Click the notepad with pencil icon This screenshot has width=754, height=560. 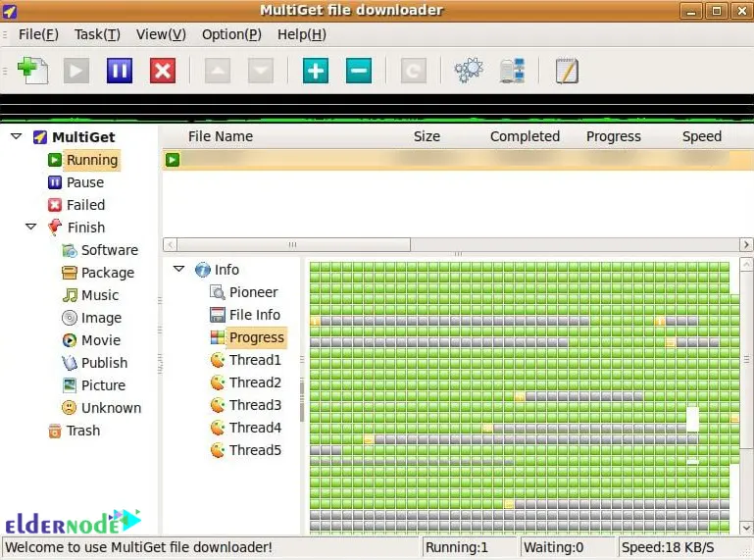[x=567, y=71]
